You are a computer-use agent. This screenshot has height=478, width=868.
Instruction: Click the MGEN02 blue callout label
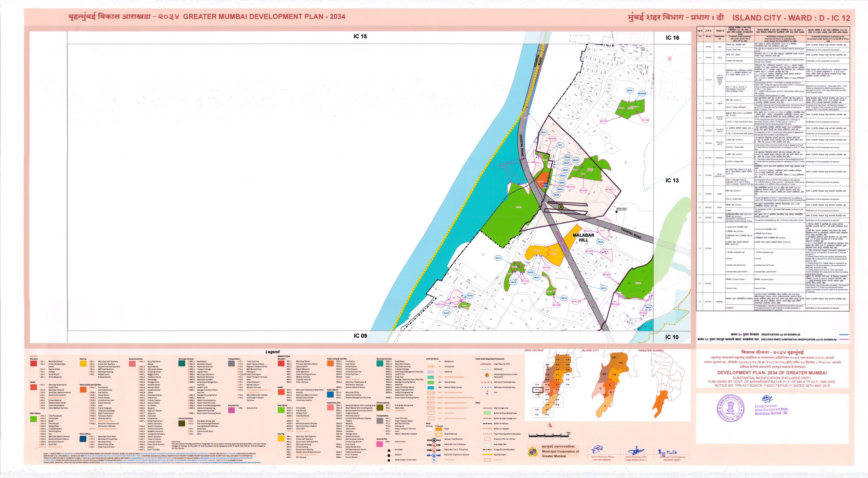[642, 94]
